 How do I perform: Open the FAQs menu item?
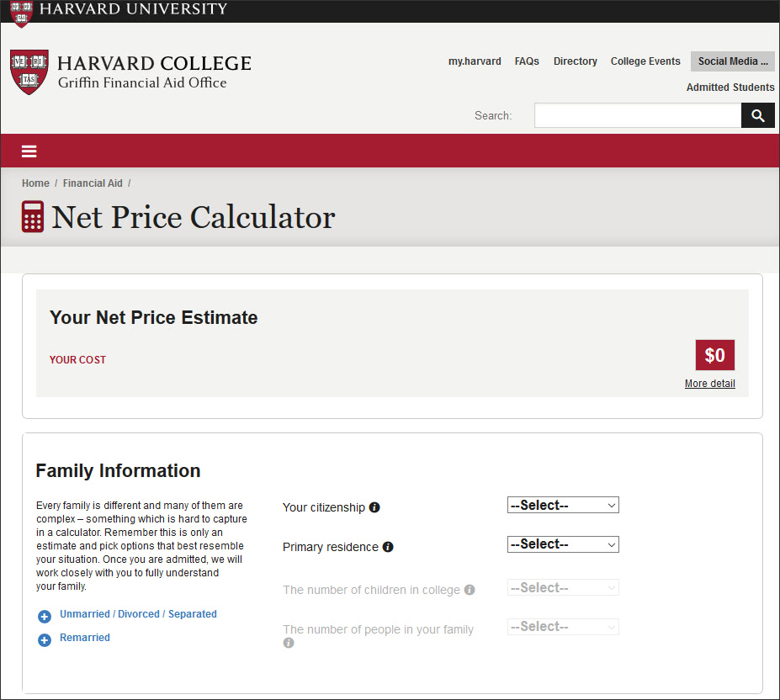pos(527,61)
